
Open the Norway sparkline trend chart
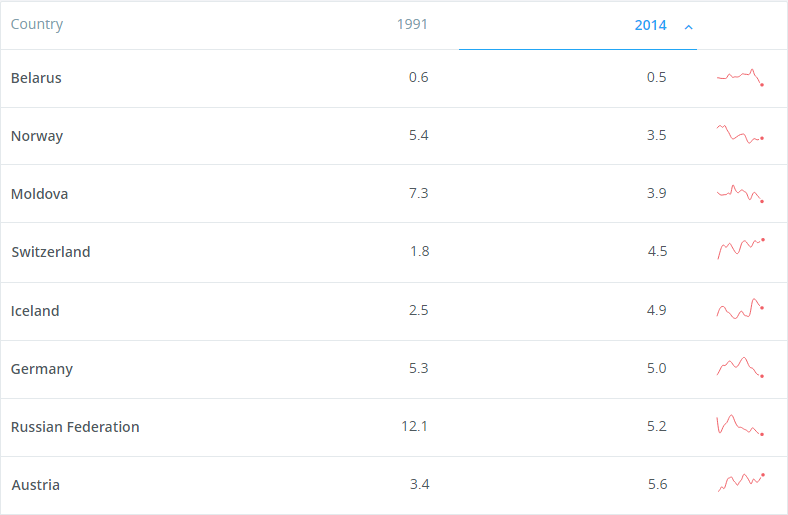tap(740, 134)
